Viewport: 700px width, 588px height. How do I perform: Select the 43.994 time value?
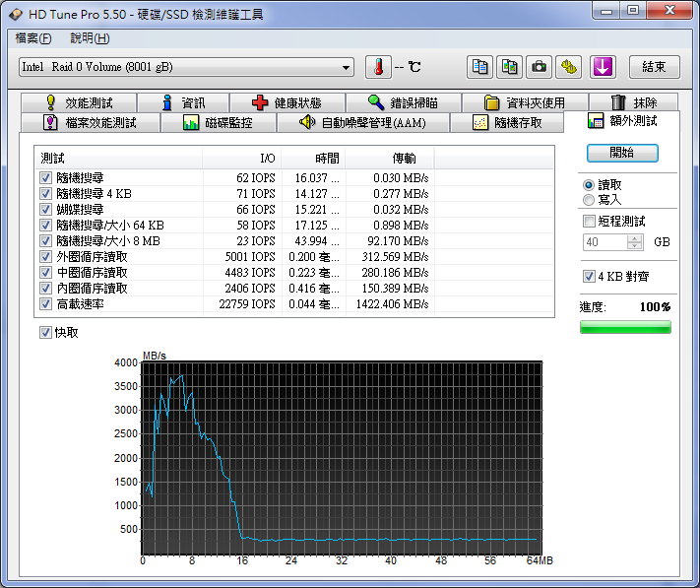pyautogui.click(x=316, y=241)
